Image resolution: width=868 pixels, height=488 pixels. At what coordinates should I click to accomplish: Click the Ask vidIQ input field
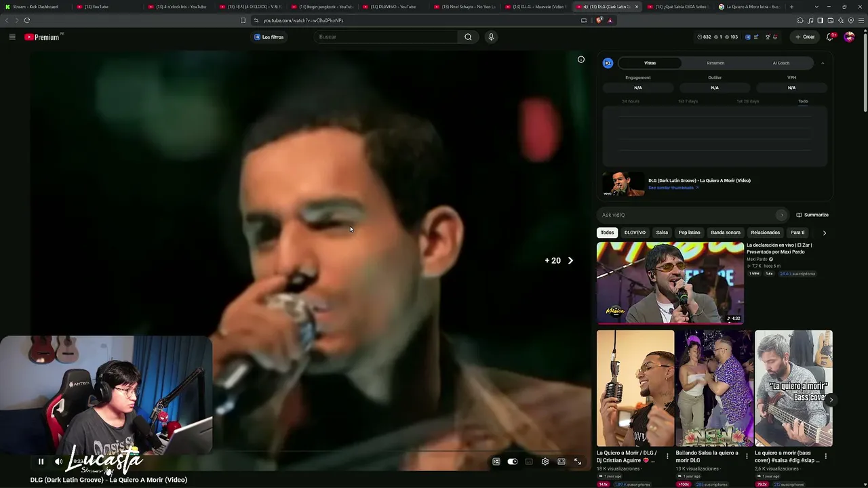(689, 215)
